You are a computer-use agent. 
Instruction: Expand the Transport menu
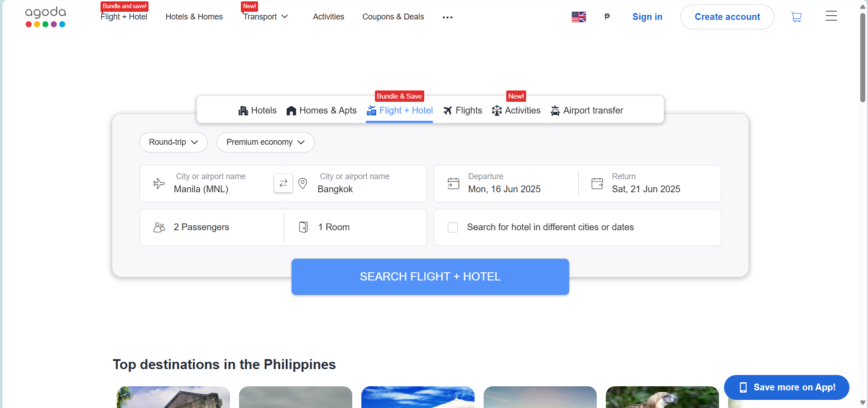(265, 17)
